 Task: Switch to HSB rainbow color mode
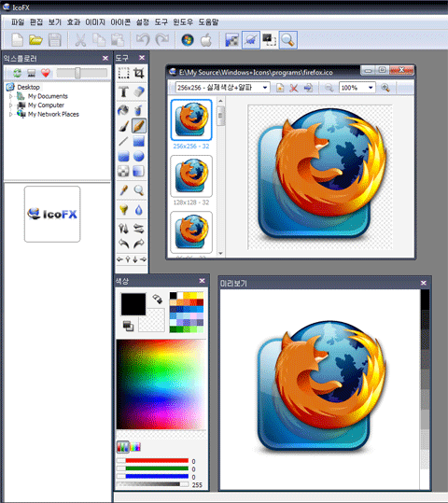[x=135, y=446]
